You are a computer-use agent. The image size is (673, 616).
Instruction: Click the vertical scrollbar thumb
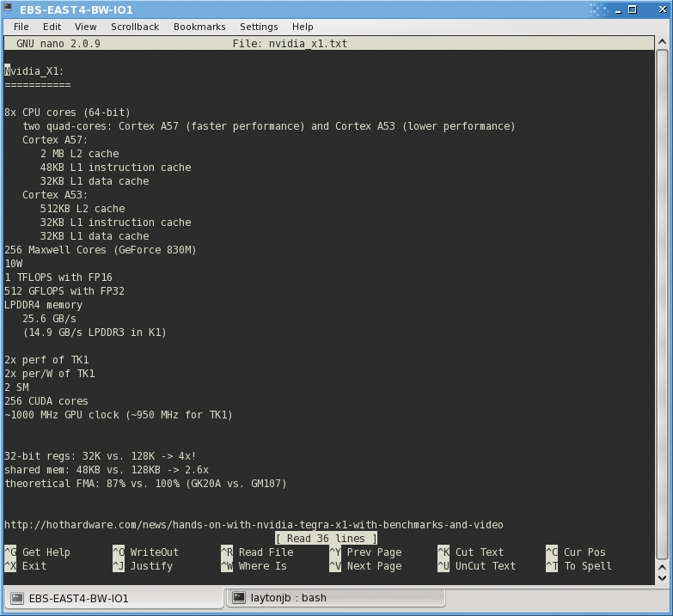662,304
